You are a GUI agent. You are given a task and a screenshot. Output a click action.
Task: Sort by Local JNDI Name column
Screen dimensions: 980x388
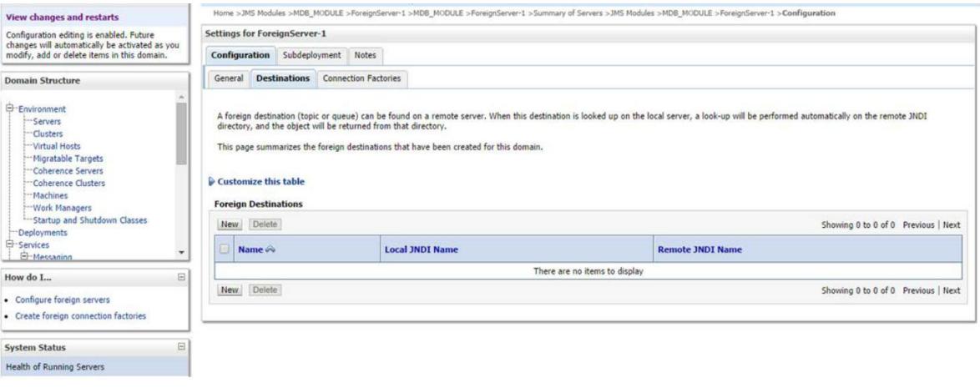(x=422, y=249)
